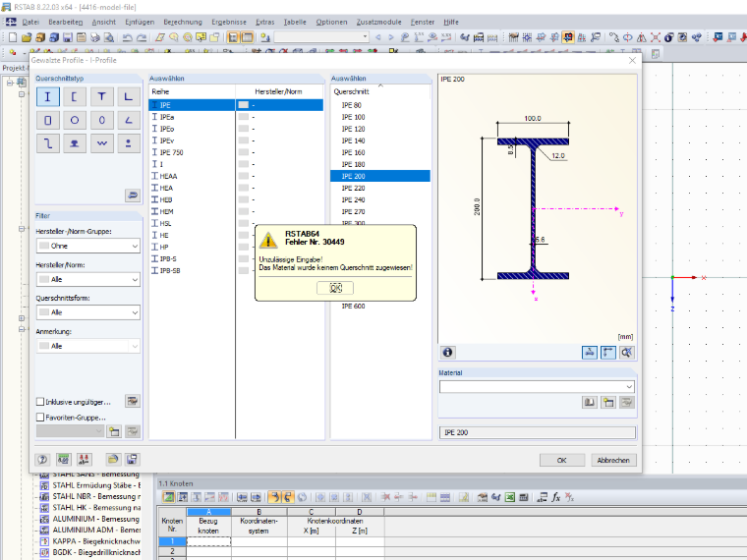Image resolution: width=747 pixels, height=560 pixels.
Task: Select cross-section IPE 240
Action: point(380,199)
